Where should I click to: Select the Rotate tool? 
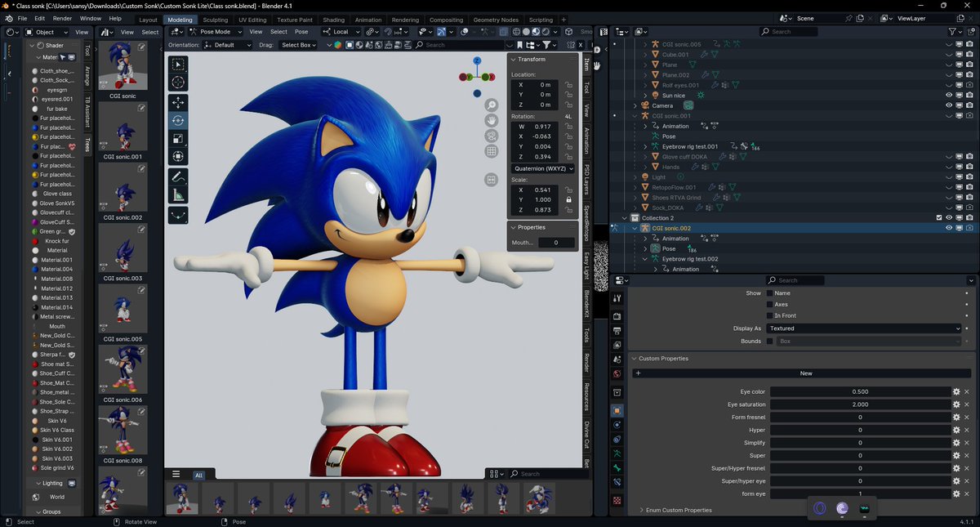(178, 120)
